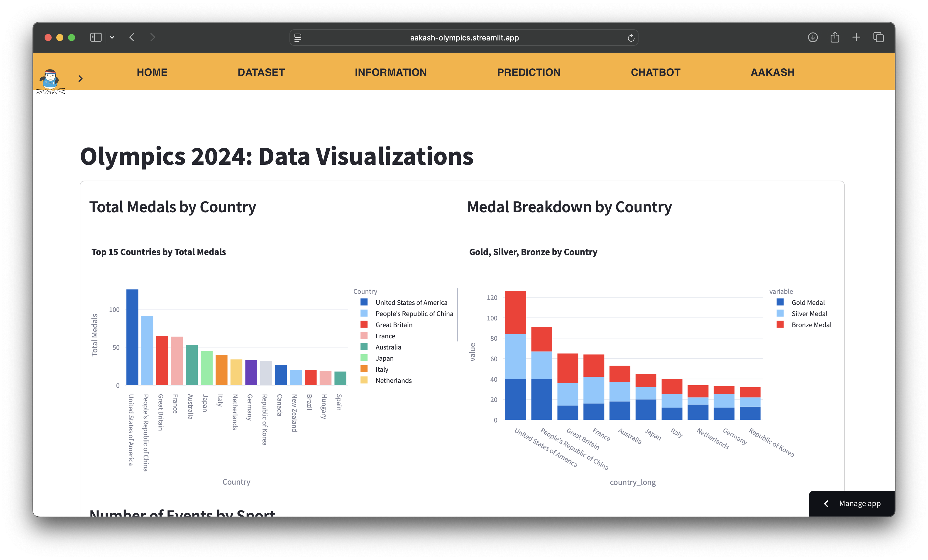Open the CHATBOT page
Image resolution: width=928 pixels, height=560 pixels.
(655, 72)
